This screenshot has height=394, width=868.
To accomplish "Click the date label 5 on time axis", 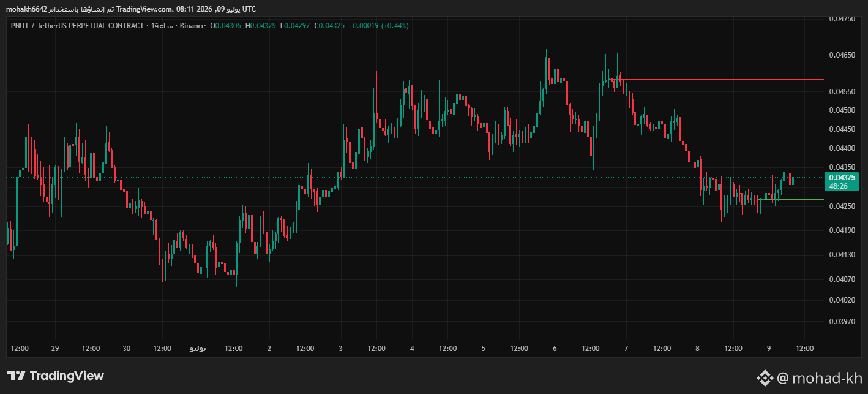I will coord(484,349).
